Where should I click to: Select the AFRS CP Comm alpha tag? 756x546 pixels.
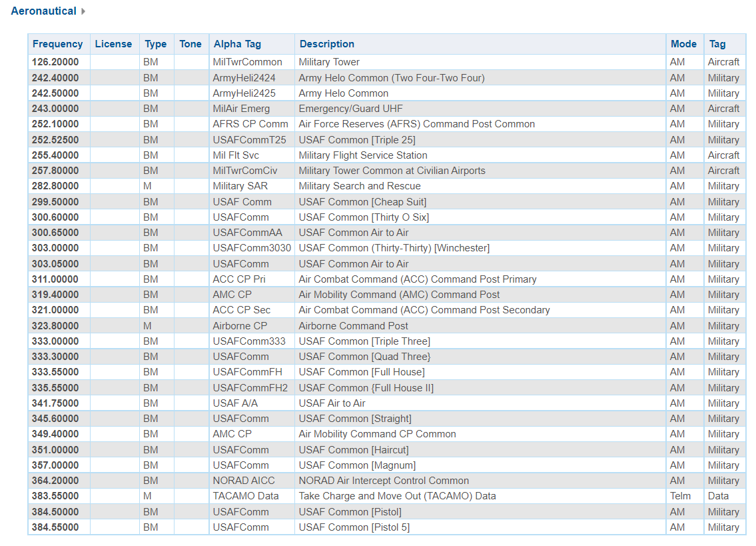click(x=250, y=124)
